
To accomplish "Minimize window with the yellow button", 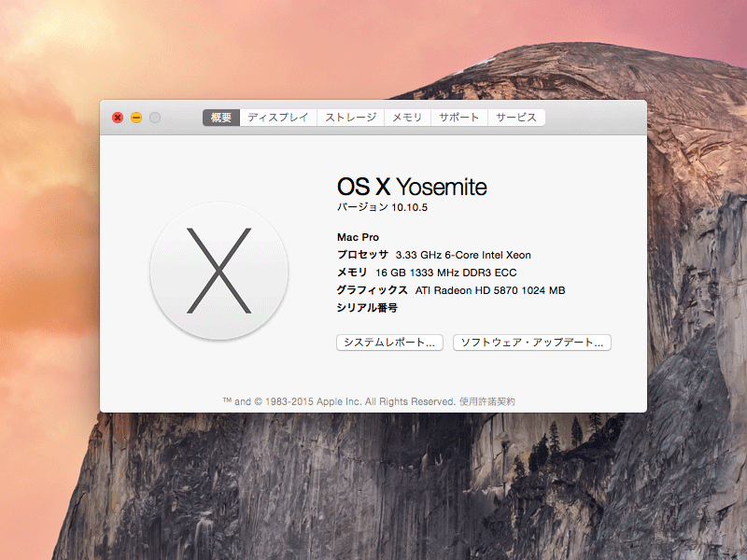I will 136,118.
